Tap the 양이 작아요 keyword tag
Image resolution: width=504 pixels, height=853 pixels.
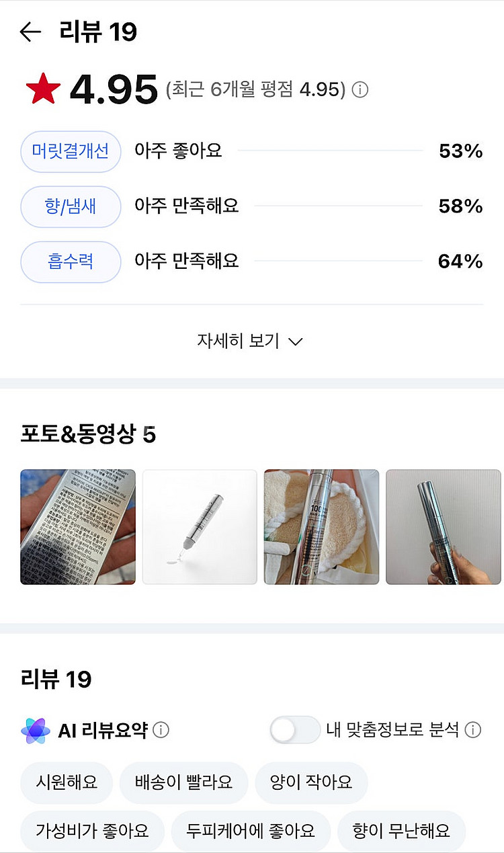[311, 782]
